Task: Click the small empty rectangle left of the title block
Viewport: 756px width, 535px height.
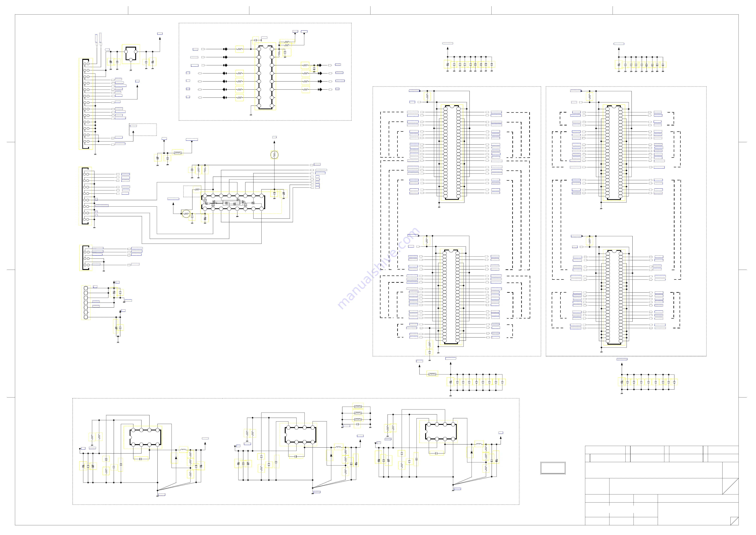Action: point(553,468)
